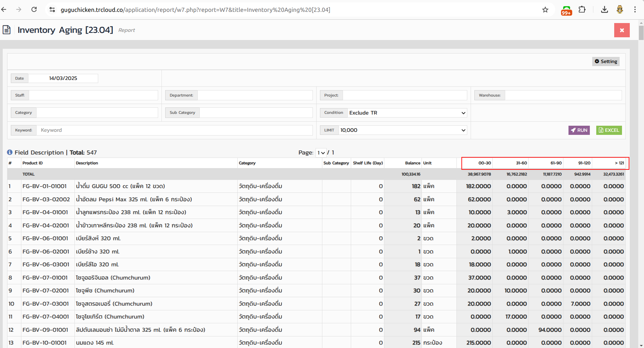
Task: Click total > 121 value 32,473.3261
Action: [x=614, y=174]
